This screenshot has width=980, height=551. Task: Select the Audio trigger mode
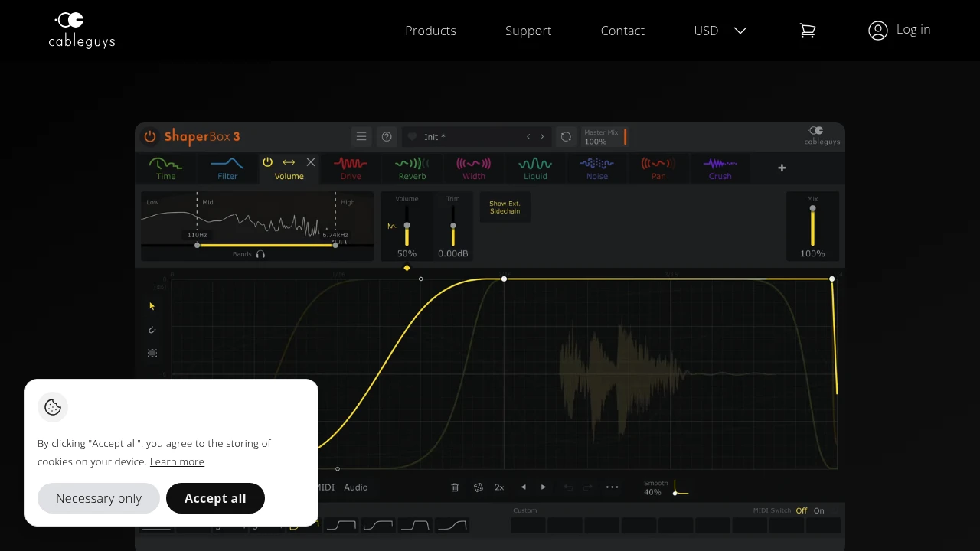coord(356,487)
